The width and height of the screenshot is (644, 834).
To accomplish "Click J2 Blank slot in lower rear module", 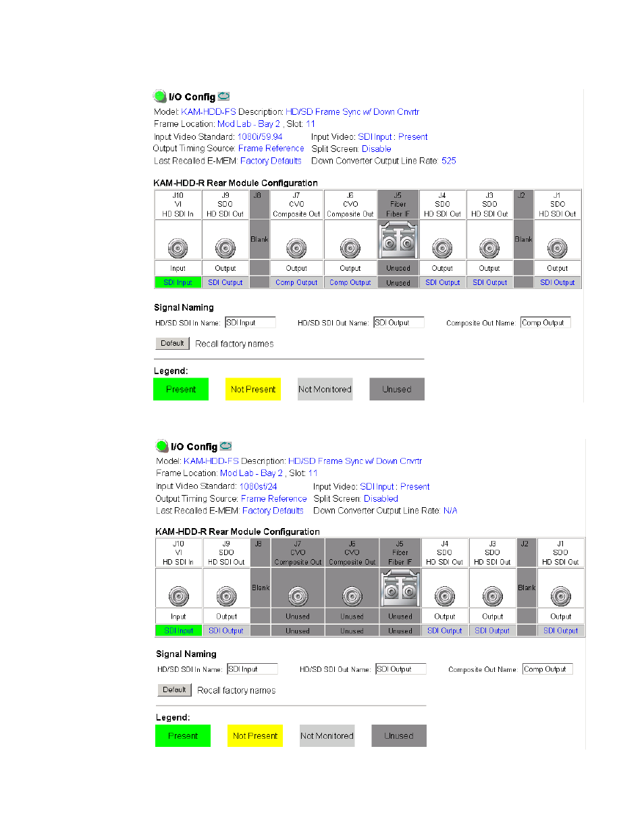I will pos(527,588).
